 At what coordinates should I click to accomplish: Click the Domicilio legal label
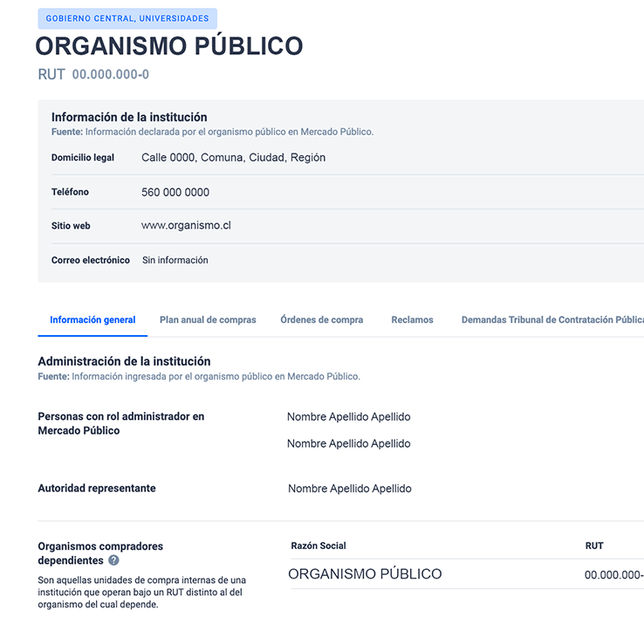click(x=83, y=158)
